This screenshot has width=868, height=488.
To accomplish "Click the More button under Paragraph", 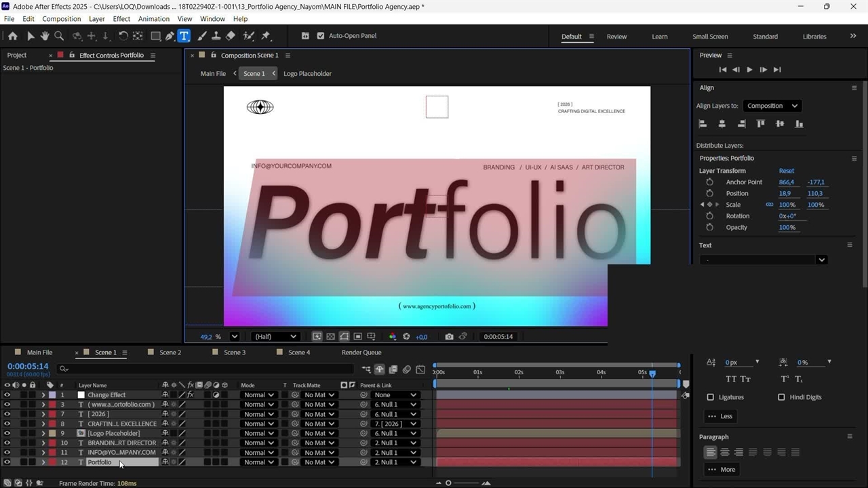I will pos(722,469).
